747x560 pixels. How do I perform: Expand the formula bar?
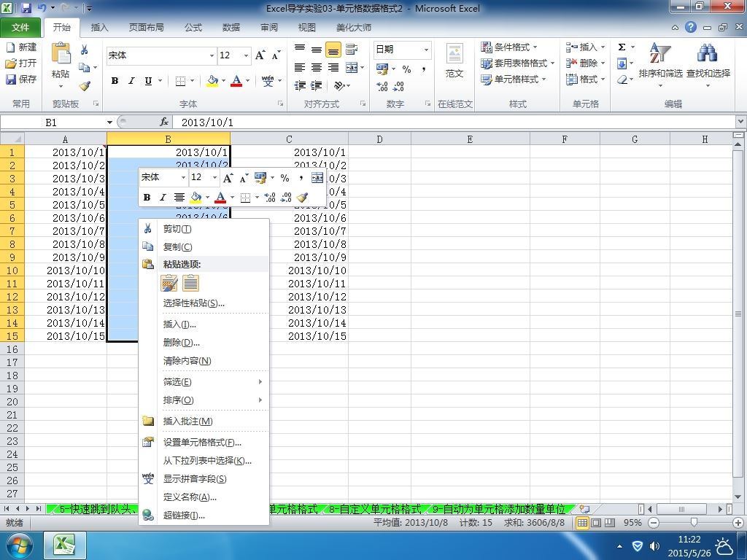(x=741, y=122)
